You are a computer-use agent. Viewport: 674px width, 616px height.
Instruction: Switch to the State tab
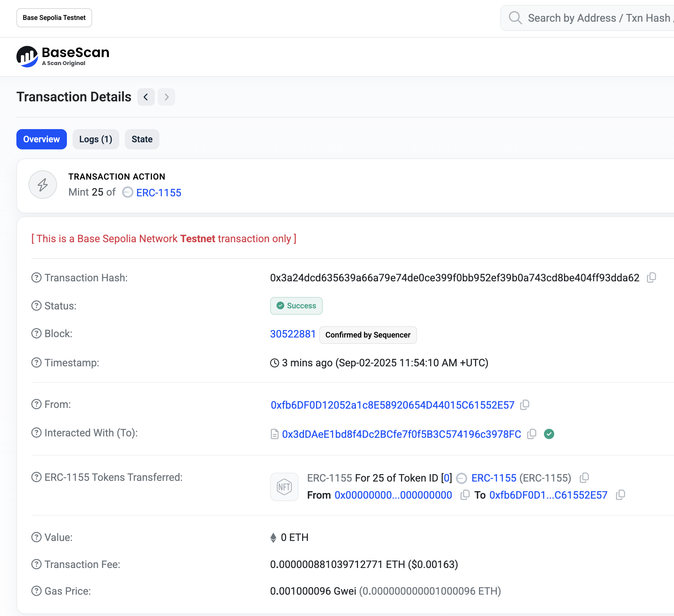point(142,139)
